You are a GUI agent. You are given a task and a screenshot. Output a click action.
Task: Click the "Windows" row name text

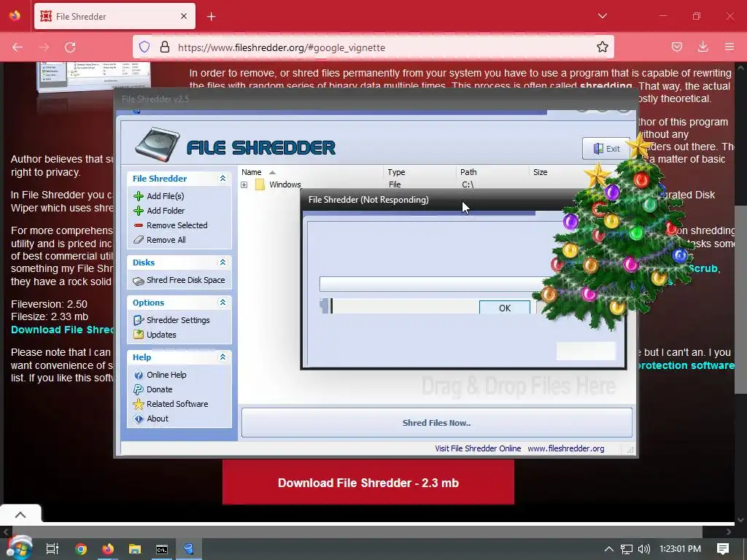pos(285,184)
